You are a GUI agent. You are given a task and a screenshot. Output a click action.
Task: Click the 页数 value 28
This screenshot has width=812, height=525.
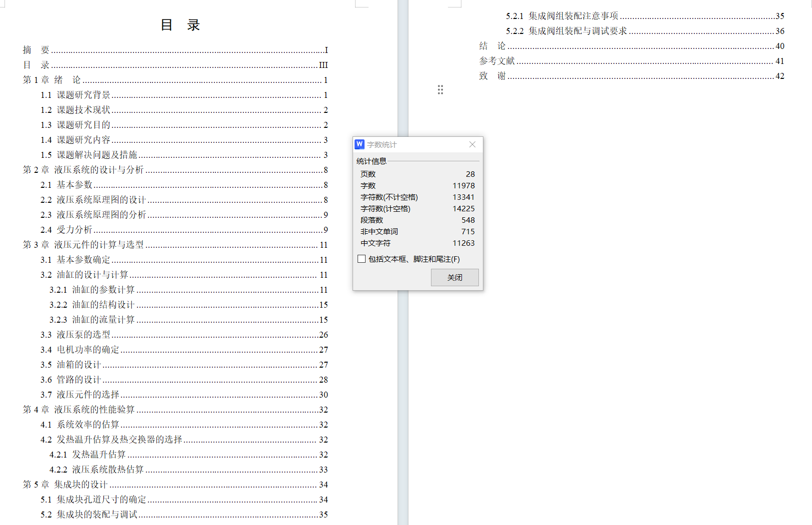[470, 174]
